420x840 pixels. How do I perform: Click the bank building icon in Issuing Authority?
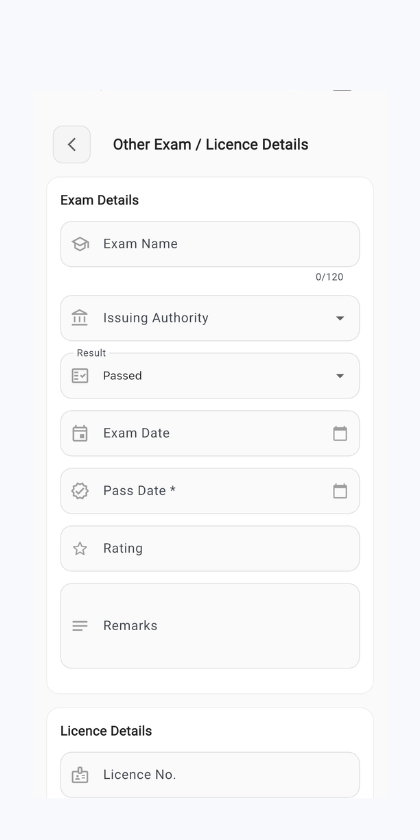point(80,318)
